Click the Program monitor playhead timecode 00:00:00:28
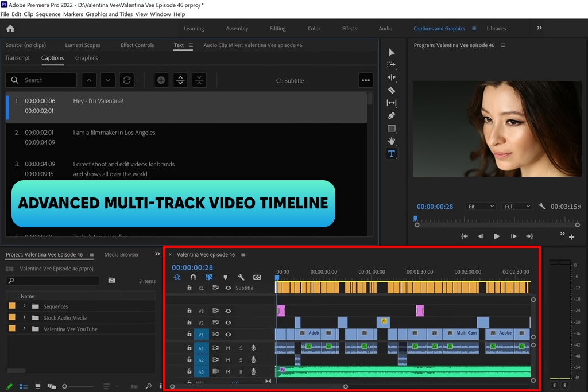 click(435, 207)
